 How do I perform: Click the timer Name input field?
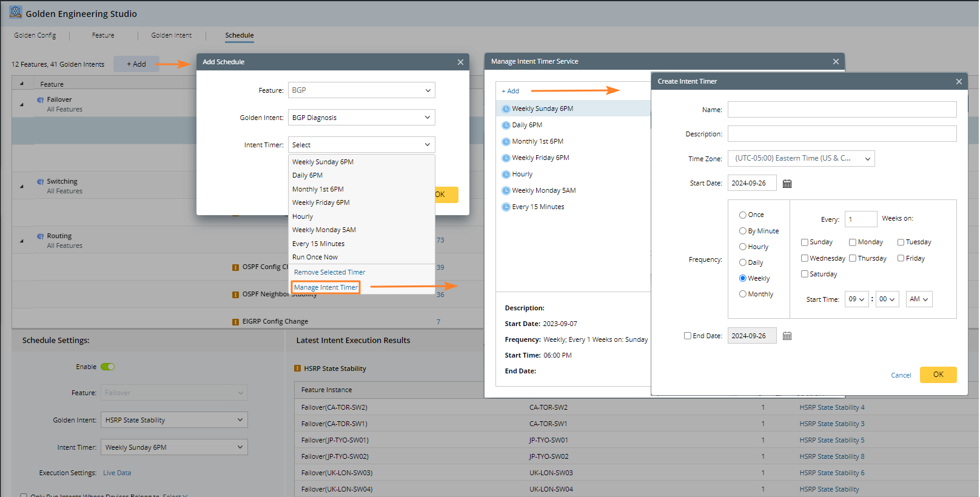842,110
